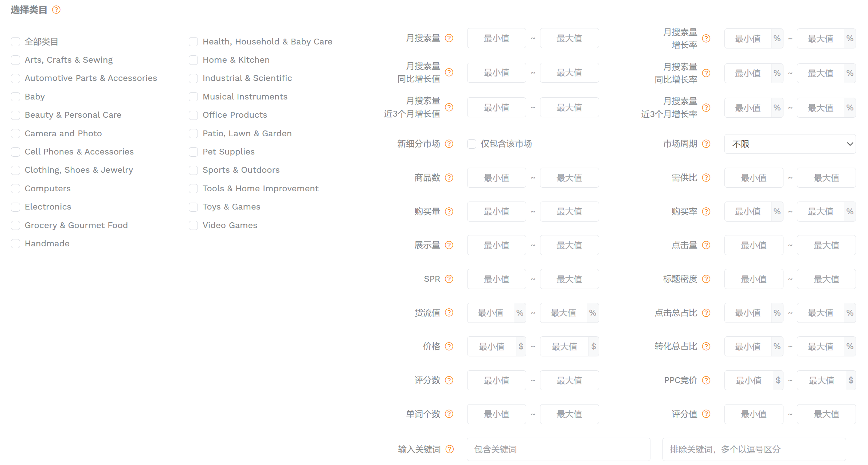Click the 排除关键词 input field

(x=754, y=449)
